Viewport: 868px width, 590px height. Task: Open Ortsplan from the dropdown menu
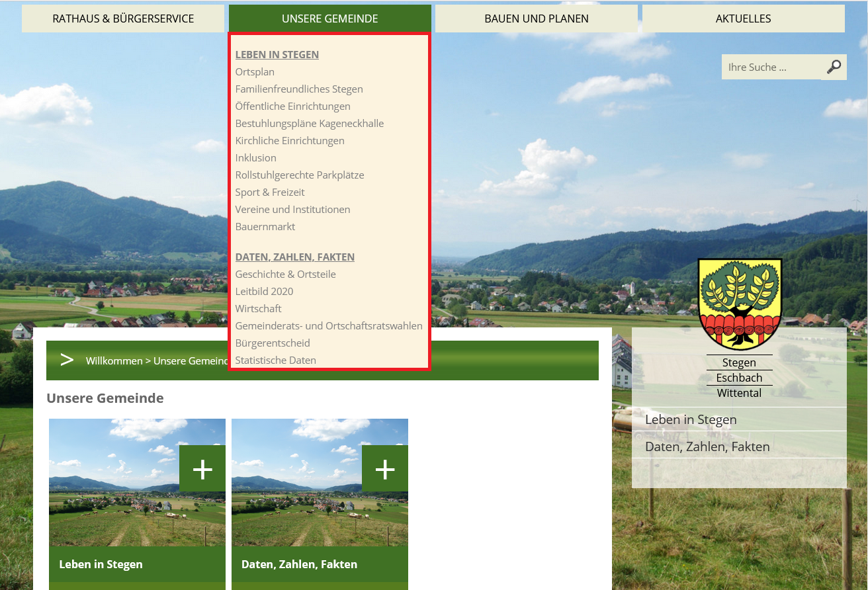[255, 71]
